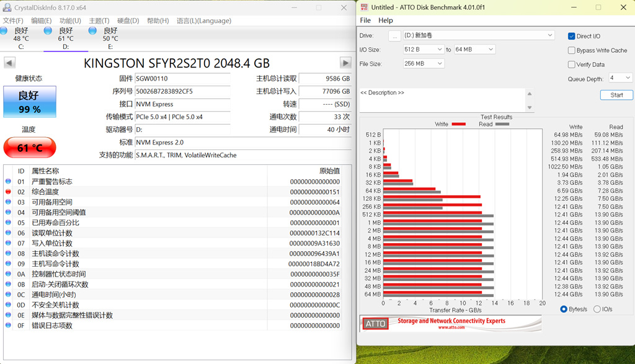Select the 不安全关机计数 attribute row
The height and width of the screenshot is (364, 635).
tap(173, 305)
